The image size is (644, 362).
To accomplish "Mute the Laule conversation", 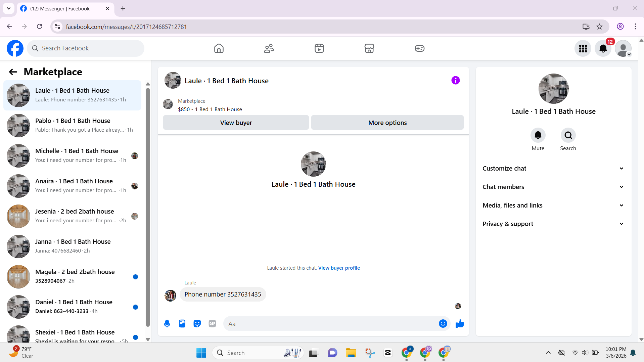I will pos(538,135).
